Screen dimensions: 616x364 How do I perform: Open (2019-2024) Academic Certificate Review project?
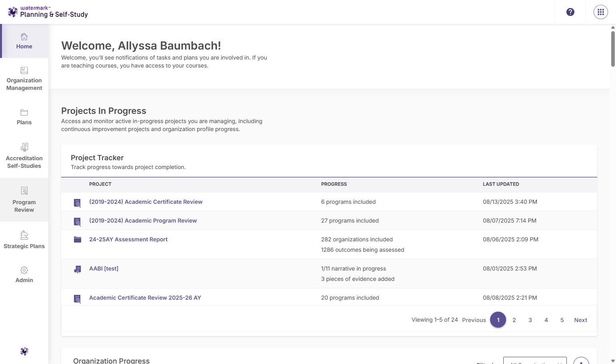pos(146,202)
